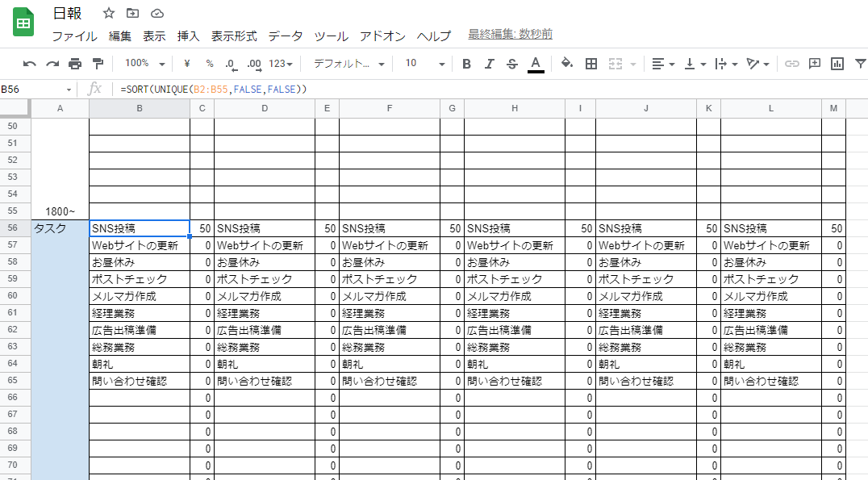Select 問い合わせ確認 in column D
This screenshot has height=480, width=868.
pyautogui.click(x=265, y=381)
